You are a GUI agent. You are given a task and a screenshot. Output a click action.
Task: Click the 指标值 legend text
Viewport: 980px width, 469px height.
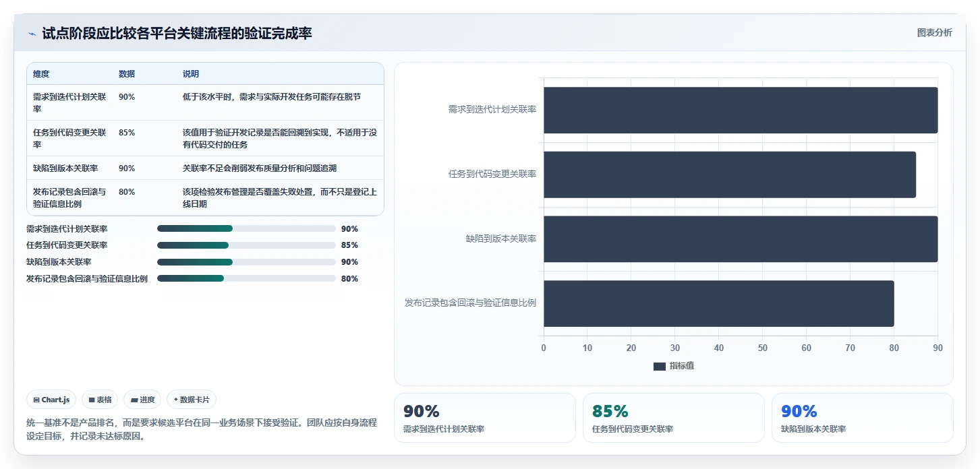click(682, 366)
